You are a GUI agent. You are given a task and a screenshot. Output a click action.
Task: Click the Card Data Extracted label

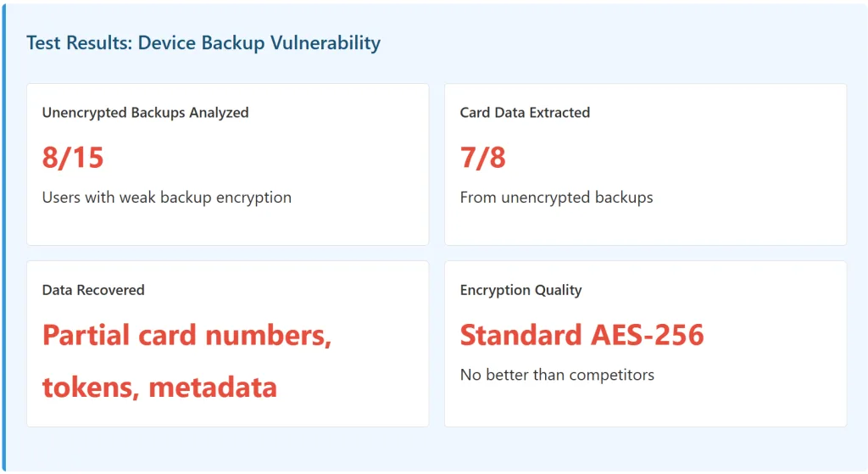[525, 113]
